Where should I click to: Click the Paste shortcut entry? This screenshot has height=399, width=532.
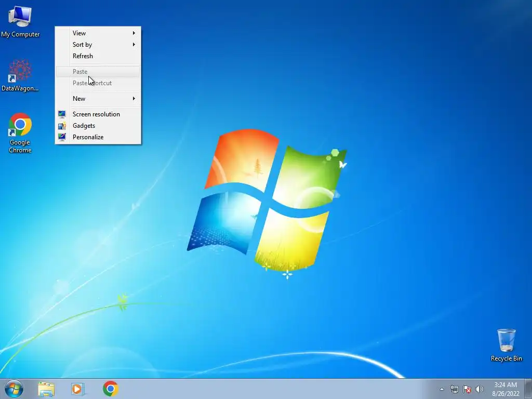point(98,83)
